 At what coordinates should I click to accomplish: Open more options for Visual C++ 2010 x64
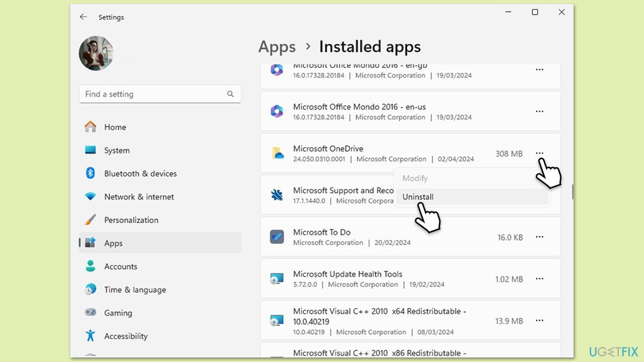[x=539, y=320]
